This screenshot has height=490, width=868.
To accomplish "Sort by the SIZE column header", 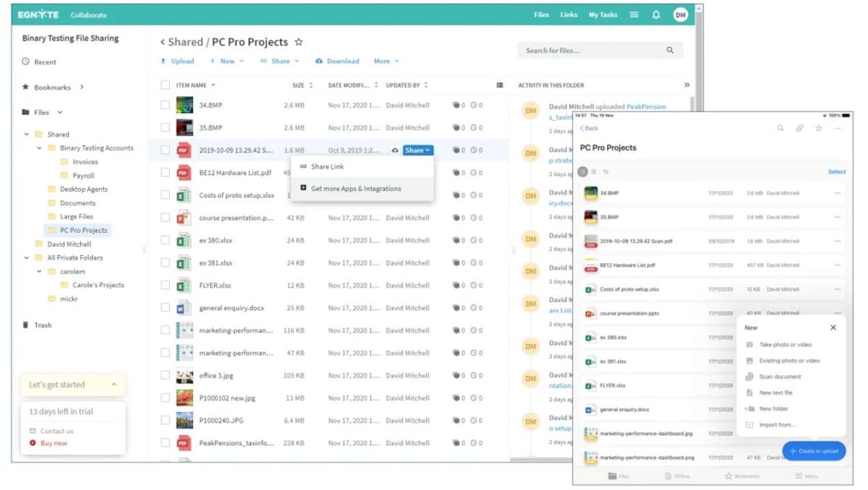I will click(x=302, y=85).
